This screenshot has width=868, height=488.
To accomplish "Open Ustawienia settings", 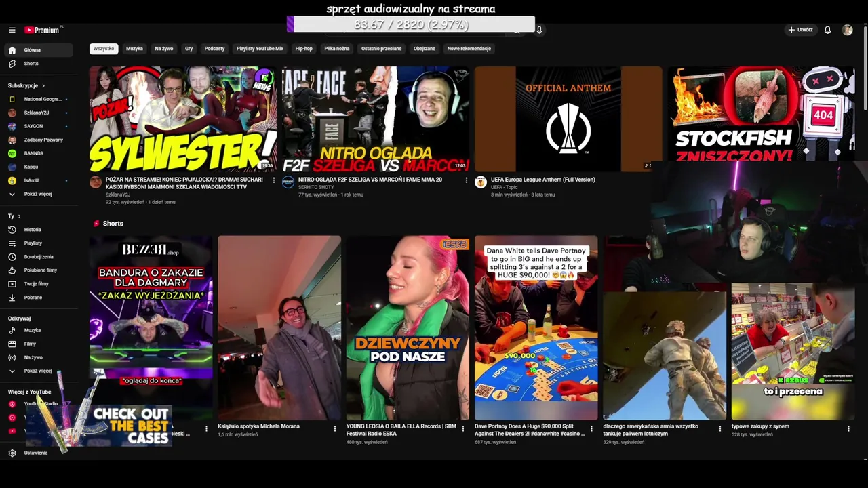I will 40,453.
